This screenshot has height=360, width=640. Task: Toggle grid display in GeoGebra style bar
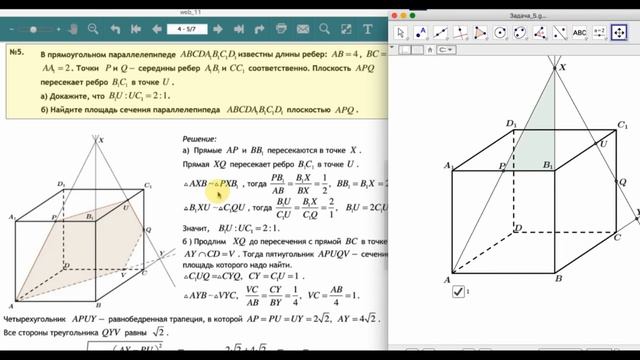tap(417, 50)
